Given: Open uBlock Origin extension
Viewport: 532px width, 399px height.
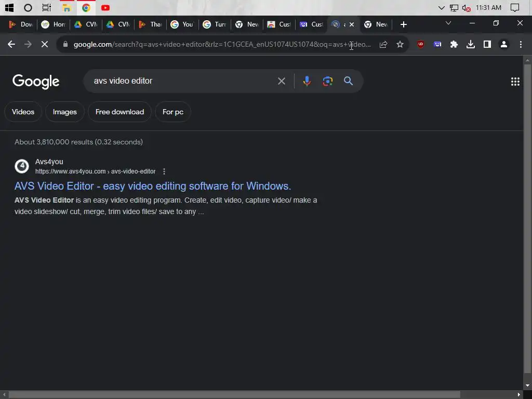Looking at the screenshot, I should 421,44.
